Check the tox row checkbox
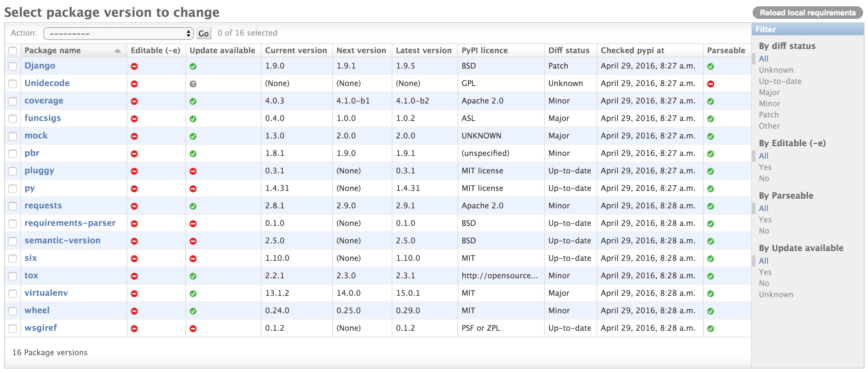 tap(13, 276)
